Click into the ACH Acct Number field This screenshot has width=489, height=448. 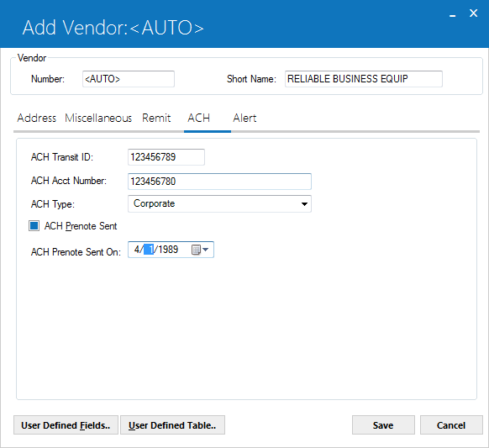(219, 182)
